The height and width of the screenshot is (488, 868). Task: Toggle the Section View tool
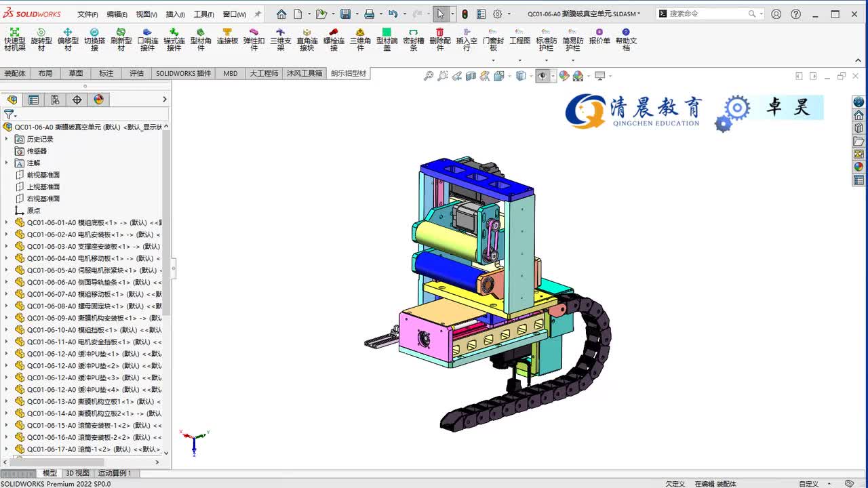(x=471, y=76)
